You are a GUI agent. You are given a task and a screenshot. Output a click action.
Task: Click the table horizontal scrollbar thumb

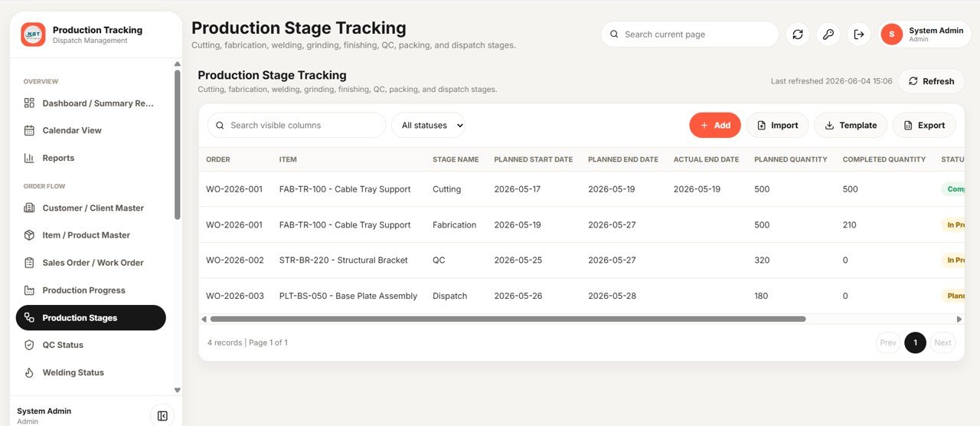[508, 319]
